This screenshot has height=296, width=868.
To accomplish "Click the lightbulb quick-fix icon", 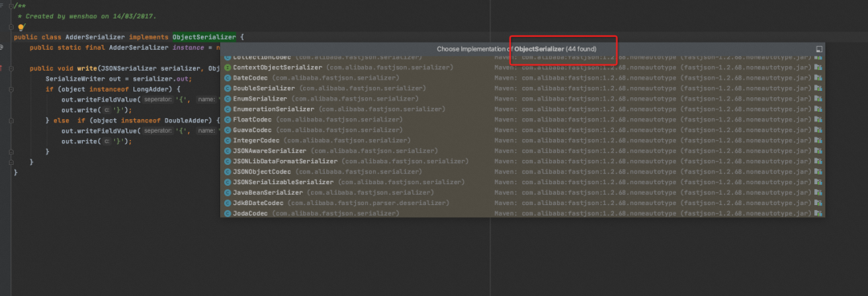I will pos(21,27).
